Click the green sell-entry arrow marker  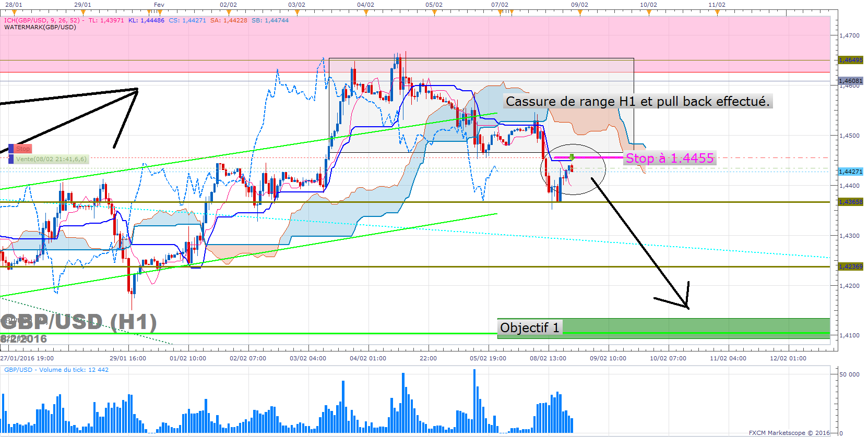coord(572,157)
